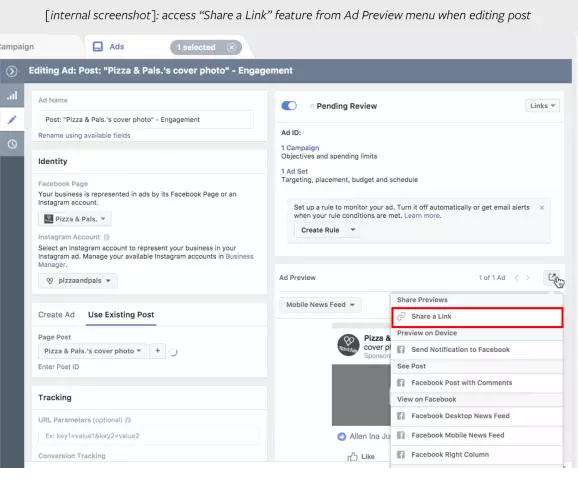This screenshot has width=578, height=479.
Task: Click the Tracking section heading
Action: pyautogui.click(x=55, y=398)
